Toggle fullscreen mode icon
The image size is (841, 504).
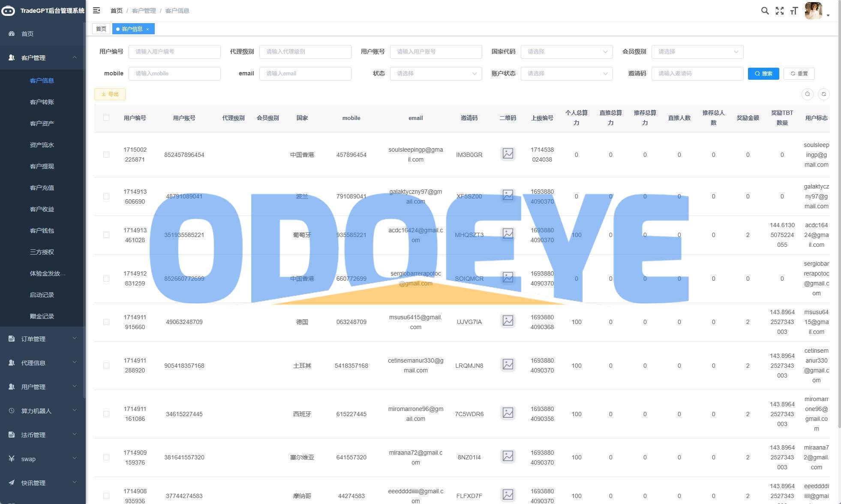tap(780, 11)
